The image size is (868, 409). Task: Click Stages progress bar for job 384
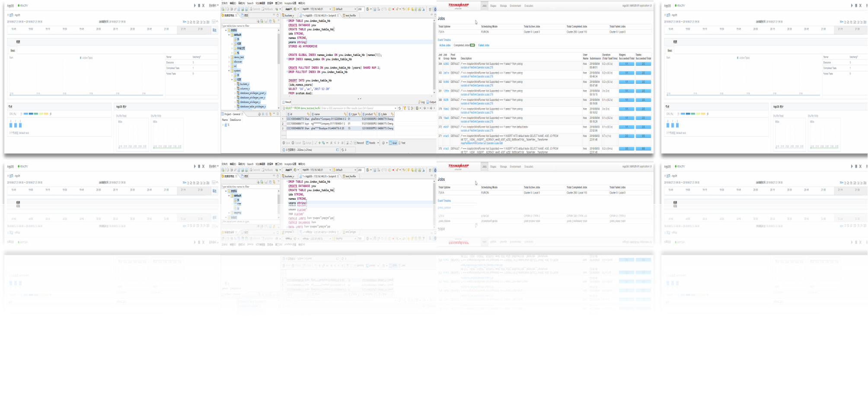(626, 64)
